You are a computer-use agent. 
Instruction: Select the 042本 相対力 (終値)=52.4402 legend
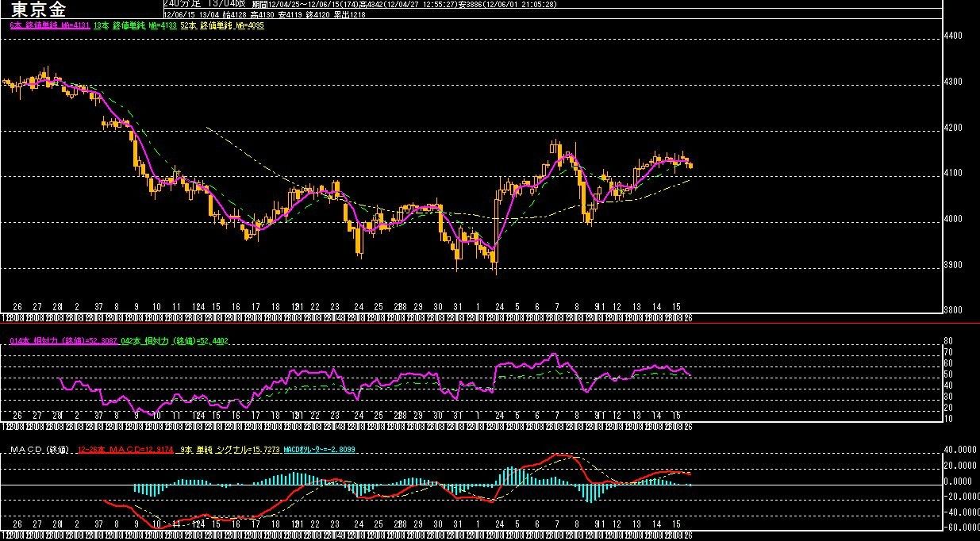click(x=175, y=340)
